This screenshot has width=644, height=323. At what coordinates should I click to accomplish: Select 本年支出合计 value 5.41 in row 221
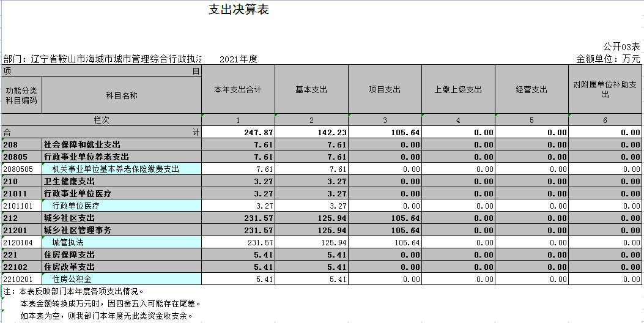[x=239, y=254]
